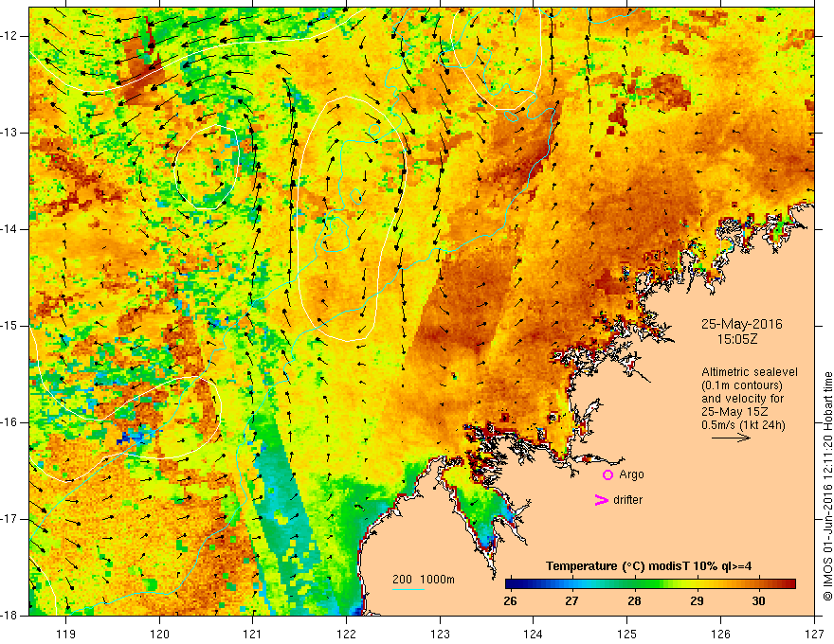Click the IMOS copyright timestamp text
This screenshot has width=834, height=644.
pyautogui.click(x=827, y=486)
